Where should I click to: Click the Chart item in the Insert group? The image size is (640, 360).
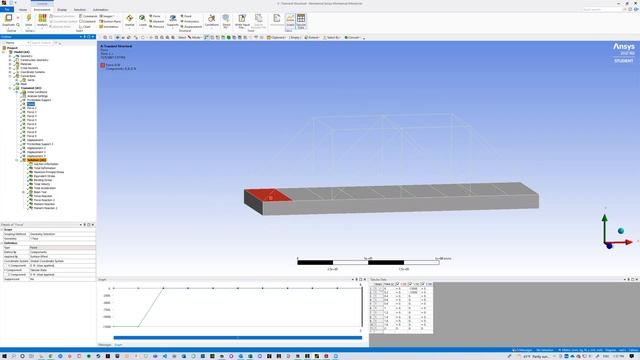pyautogui.click(x=85, y=27)
